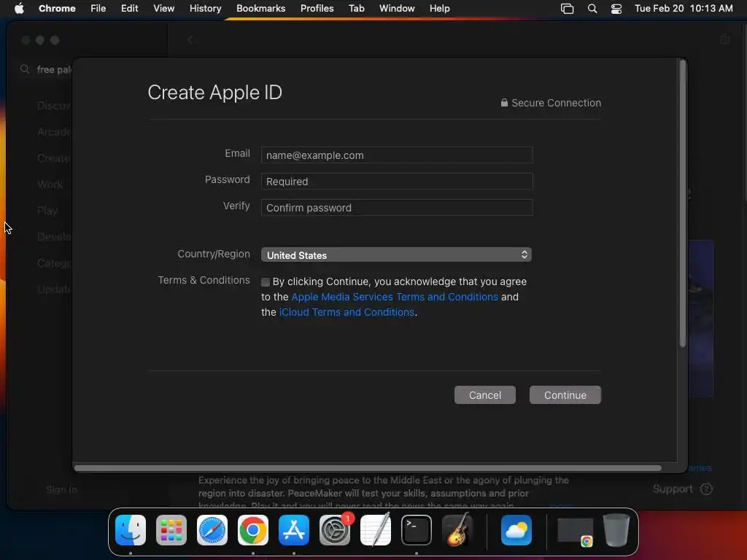Select Arcade in App Store sidebar

point(54,132)
